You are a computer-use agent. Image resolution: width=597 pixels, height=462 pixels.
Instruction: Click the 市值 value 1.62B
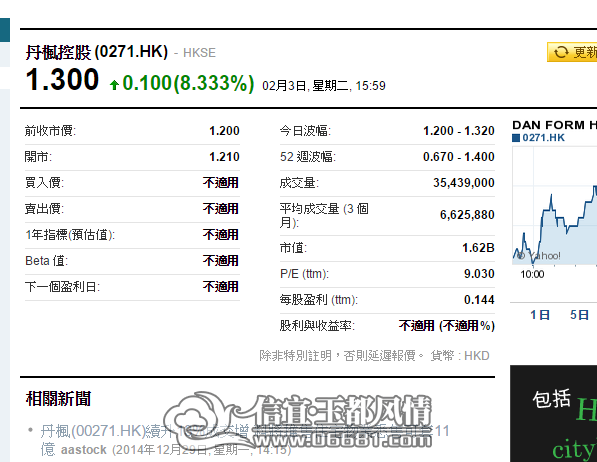(478, 248)
